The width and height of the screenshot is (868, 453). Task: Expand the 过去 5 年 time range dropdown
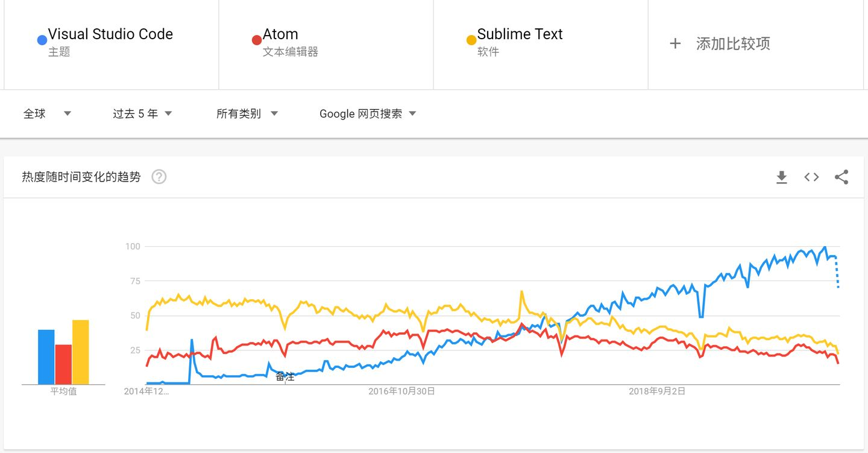(142, 113)
